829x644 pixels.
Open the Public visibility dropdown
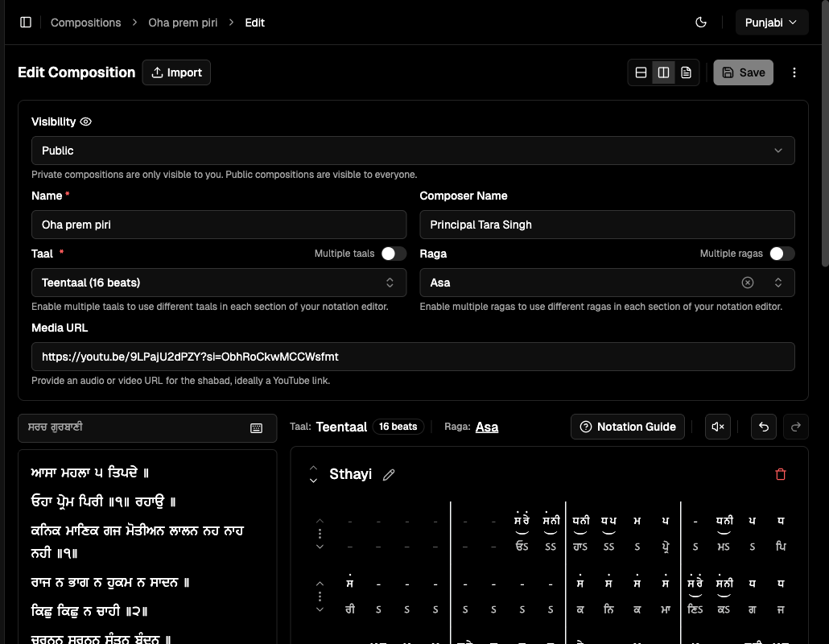413,151
